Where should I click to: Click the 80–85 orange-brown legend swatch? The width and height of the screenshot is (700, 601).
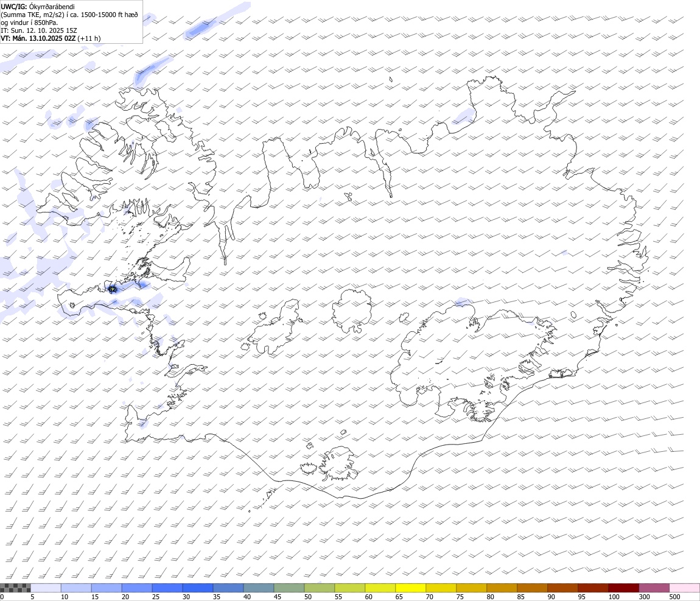click(x=502, y=588)
